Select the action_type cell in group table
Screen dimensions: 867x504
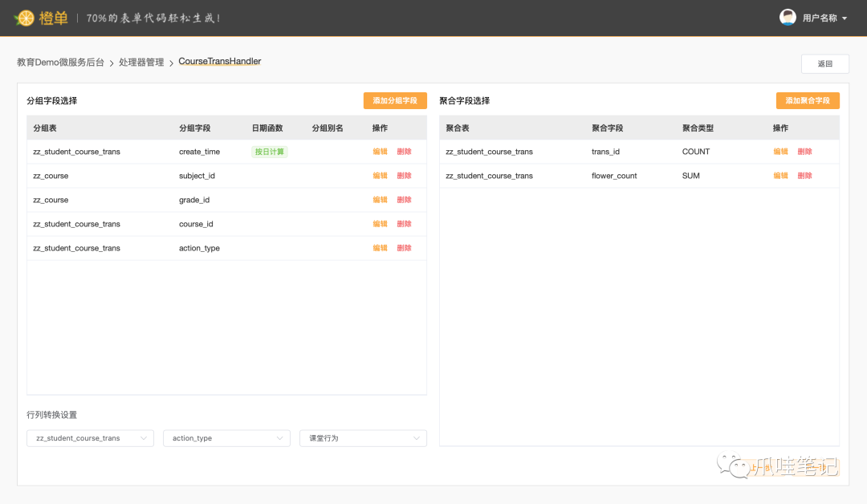(199, 248)
